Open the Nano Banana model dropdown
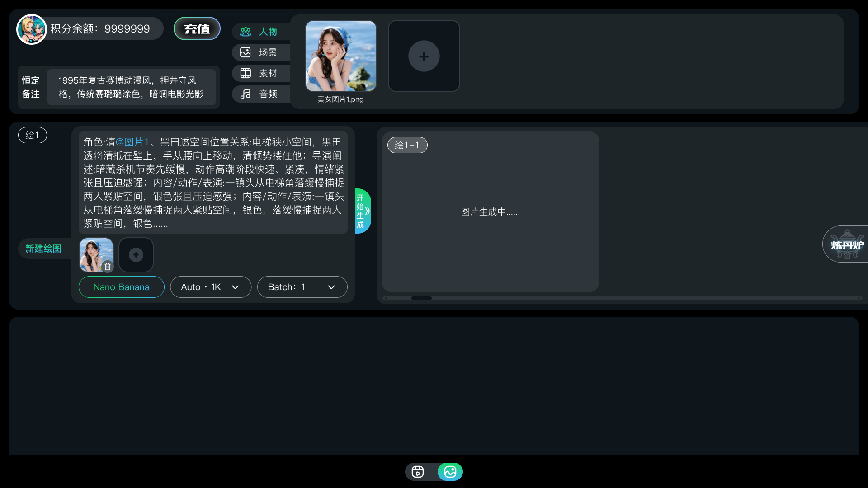The height and width of the screenshot is (488, 868). tap(121, 287)
